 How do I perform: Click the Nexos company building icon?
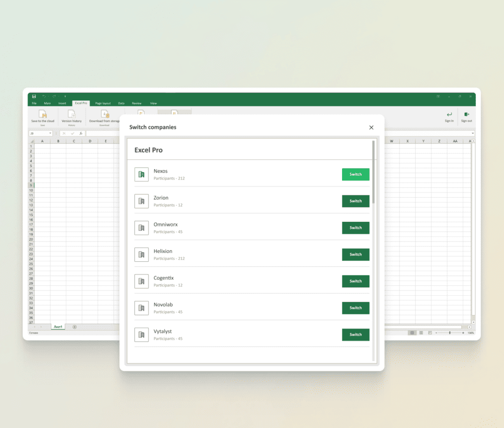[141, 174]
